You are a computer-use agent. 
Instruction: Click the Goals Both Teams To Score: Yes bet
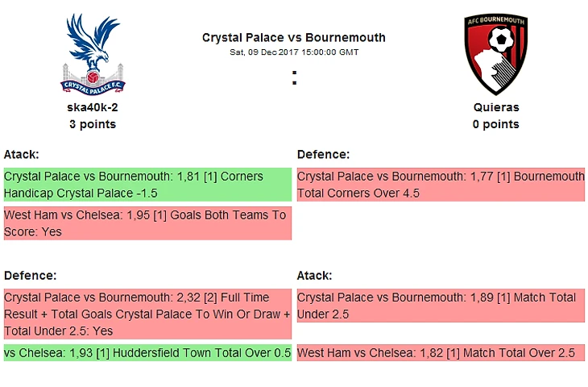(x=147, y=223)
